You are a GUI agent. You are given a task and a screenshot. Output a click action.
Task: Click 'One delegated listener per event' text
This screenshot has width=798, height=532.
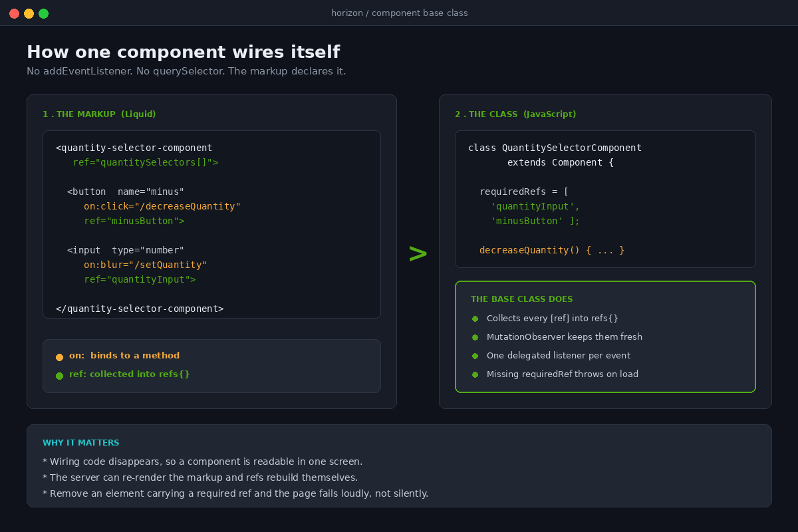pos(559,356)
